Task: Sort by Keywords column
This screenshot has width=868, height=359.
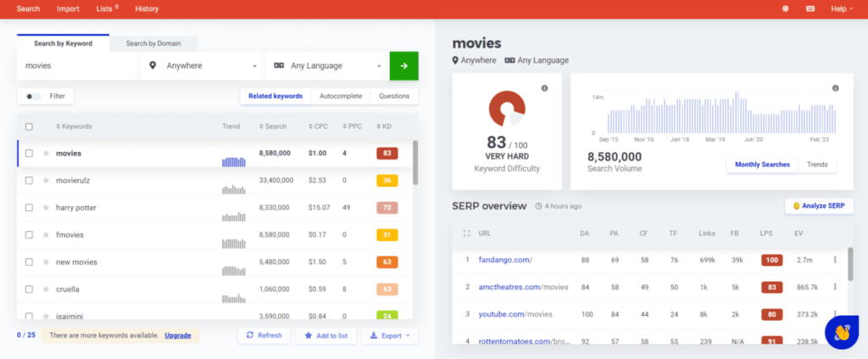Action: [74, 126]
